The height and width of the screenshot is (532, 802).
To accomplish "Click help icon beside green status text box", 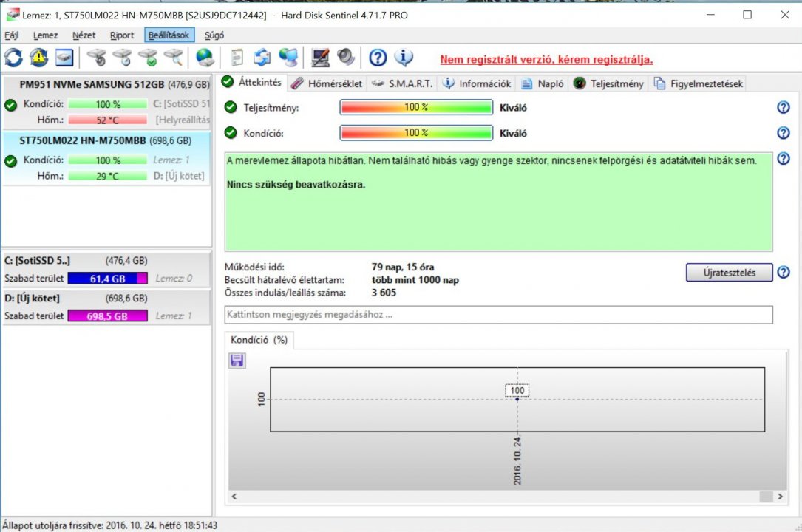I will point(783,159).
